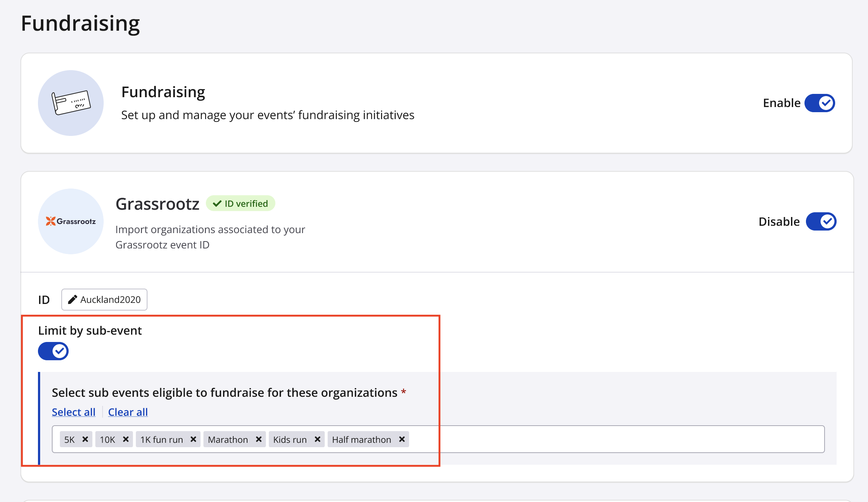Screen dimensions: 868x502
Task: Click Clear all sub events link
Action: point(128,412)
